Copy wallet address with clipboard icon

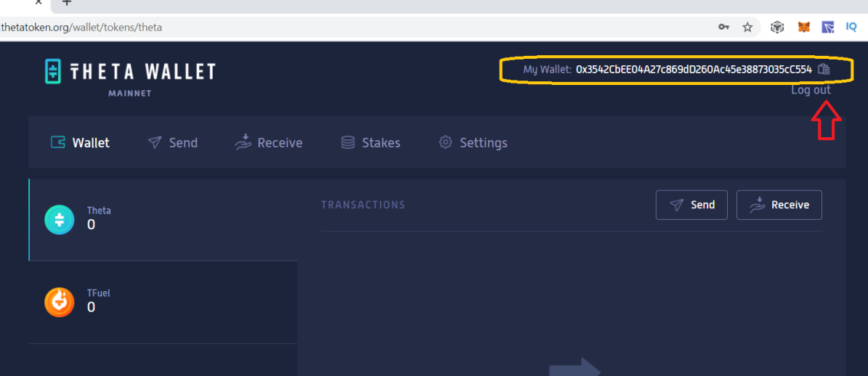(824, 69)
